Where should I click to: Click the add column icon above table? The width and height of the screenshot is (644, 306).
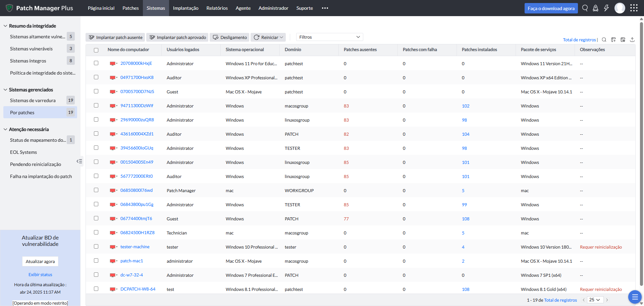click(613, 40)
